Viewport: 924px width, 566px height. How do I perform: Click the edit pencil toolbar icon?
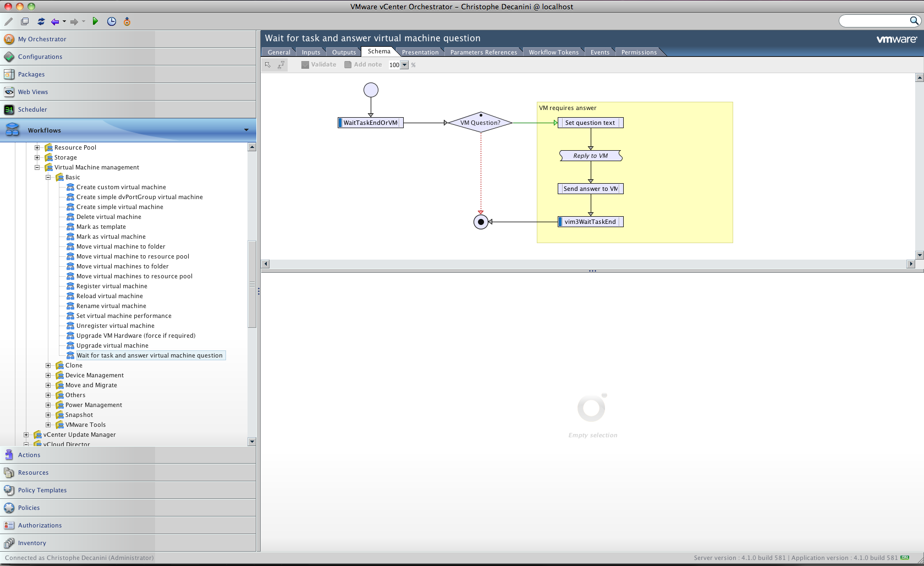point(8,21)
